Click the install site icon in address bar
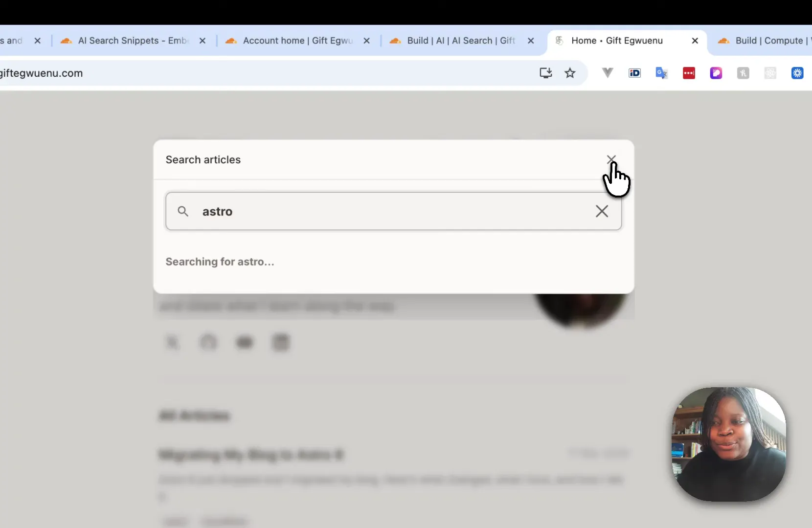The height and width of the screenshot is (528, 812). (x=545, y=73)
